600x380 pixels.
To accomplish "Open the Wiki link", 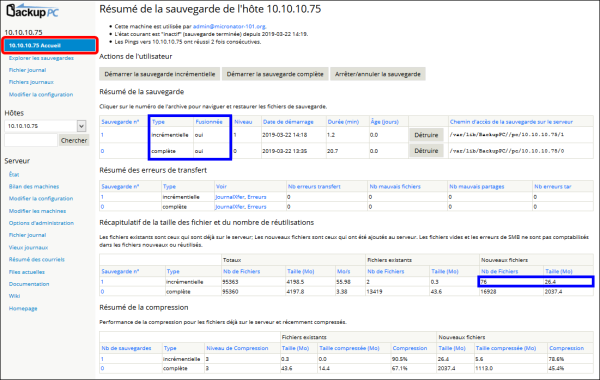I will click(x=15, y=296).
